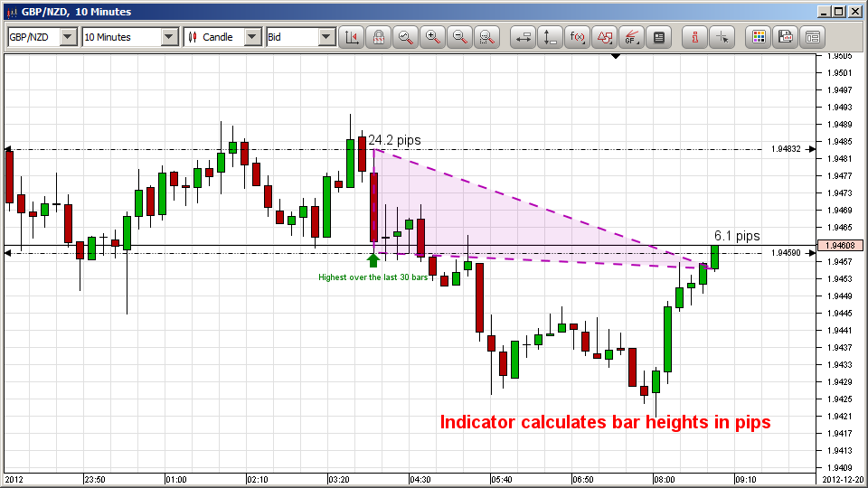This screenshot has height=488, width=868.
Task: Open the drawing shapes tool
Action: click(x=604, y=37)
